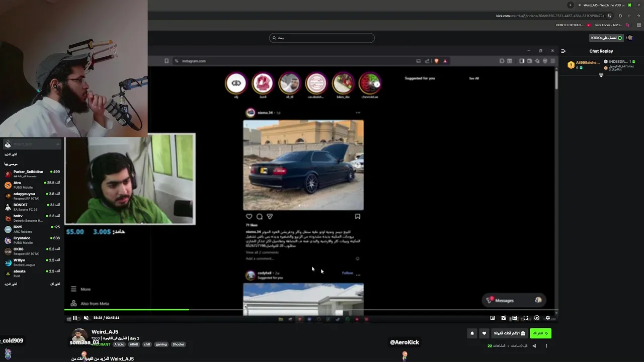Viewport: 644px width, 362px height.
Task: Open site settings icon in address bar
Action: (609, 16)
